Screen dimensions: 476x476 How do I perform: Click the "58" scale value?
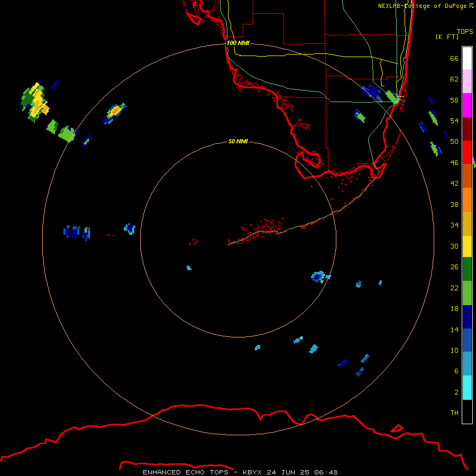click(x=454, y=100)
